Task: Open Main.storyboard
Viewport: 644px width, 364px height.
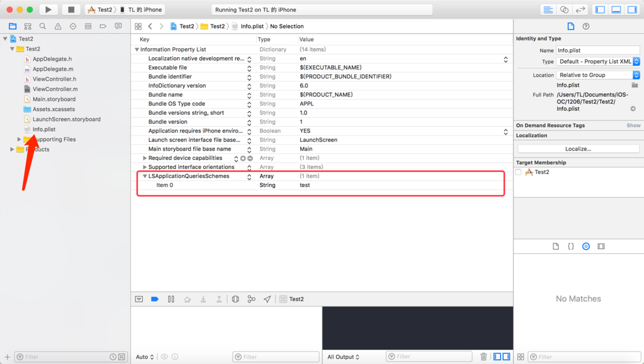Action: (54, 99)
